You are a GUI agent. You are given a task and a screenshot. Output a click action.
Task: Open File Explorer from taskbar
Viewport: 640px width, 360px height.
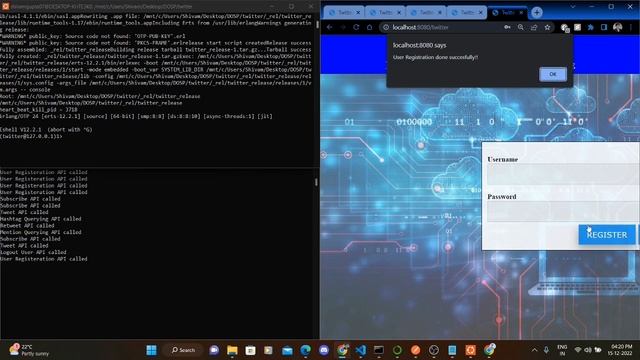tap(232, 350)
